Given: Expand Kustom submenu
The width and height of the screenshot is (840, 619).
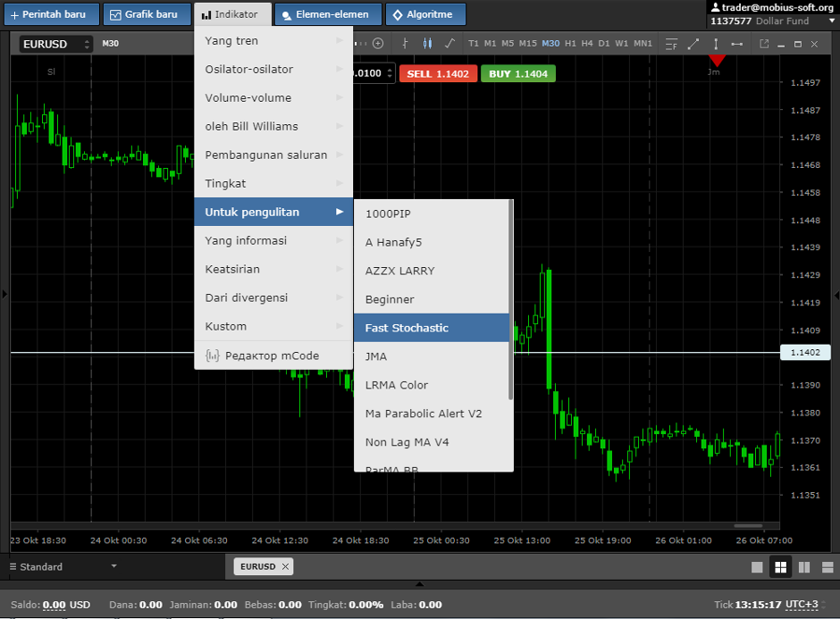Looking at the screenshot, I should click(x=273, y=326).
